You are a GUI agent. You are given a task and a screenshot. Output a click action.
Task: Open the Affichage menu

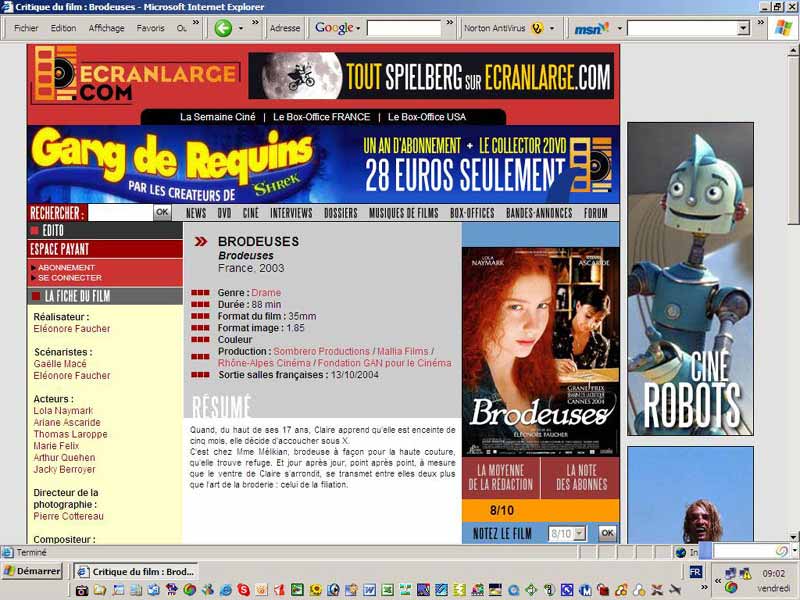(x=106, y=28)
